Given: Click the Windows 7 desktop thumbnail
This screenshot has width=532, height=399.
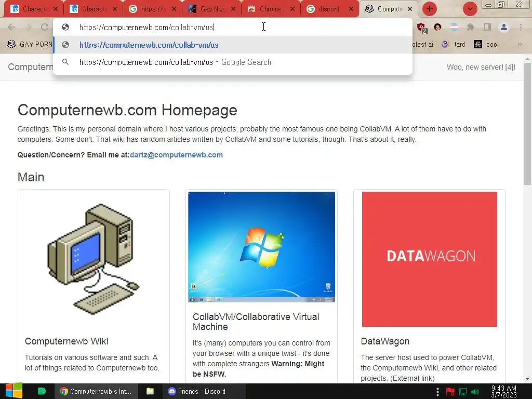Looking at the screenshot, I should (x=262, y=247).
